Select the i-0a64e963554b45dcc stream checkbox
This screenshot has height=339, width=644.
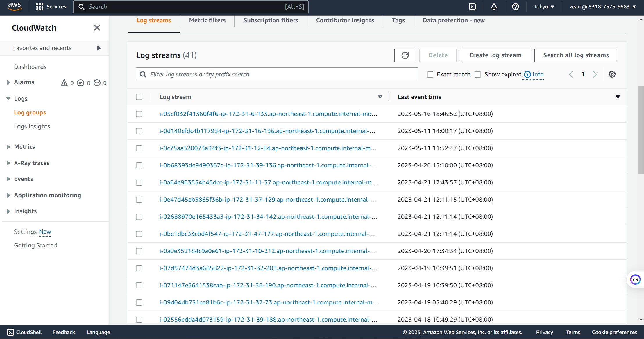139,183
